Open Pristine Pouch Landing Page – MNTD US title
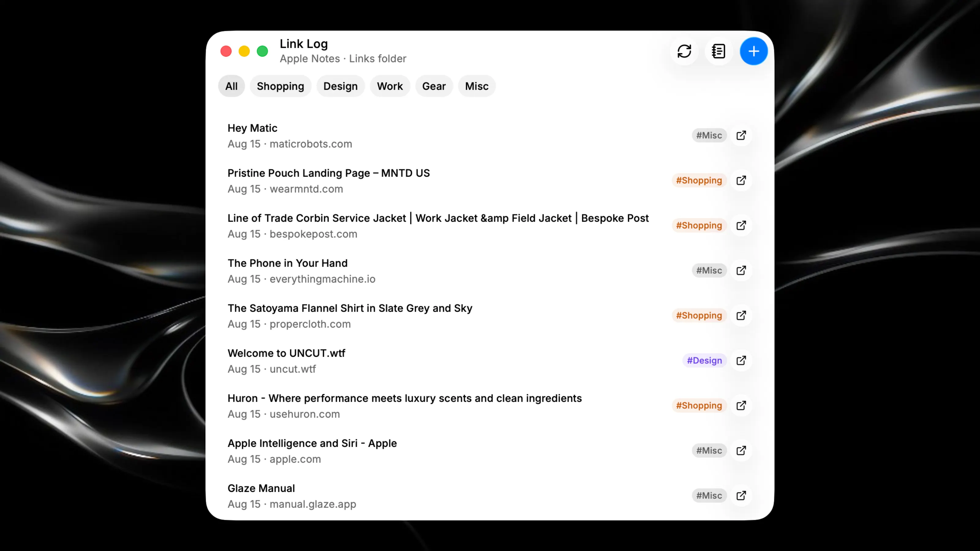 click(x=329, y=173)
